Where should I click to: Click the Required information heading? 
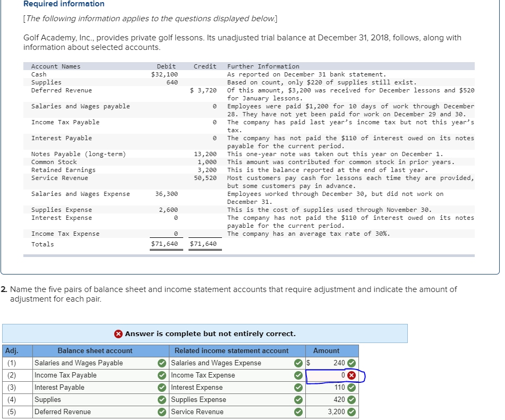(x=64, y=4)
